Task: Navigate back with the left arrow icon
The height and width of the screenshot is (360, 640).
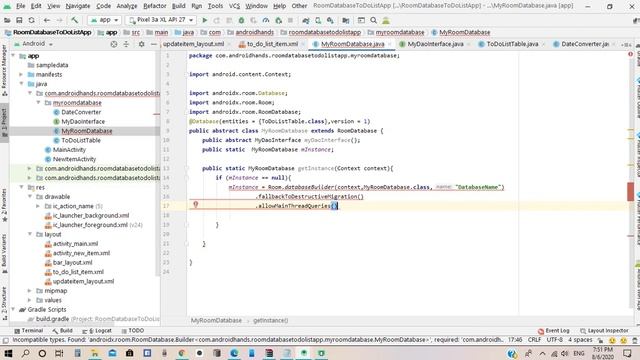Action: (x=47, y=20)
